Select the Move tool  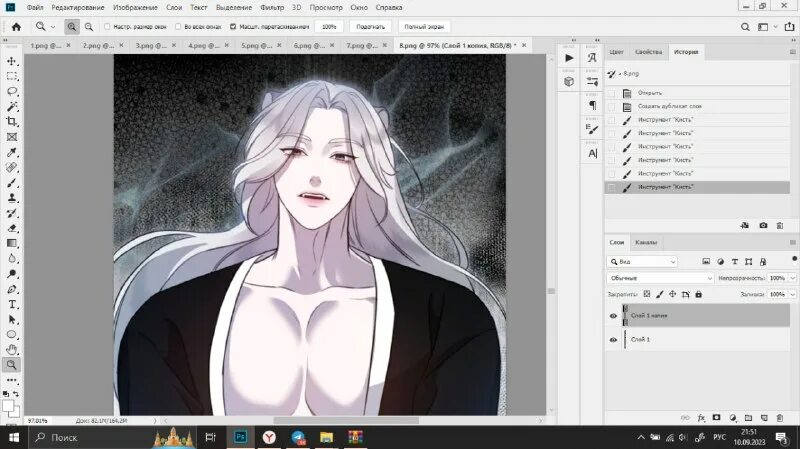point(12,61)
